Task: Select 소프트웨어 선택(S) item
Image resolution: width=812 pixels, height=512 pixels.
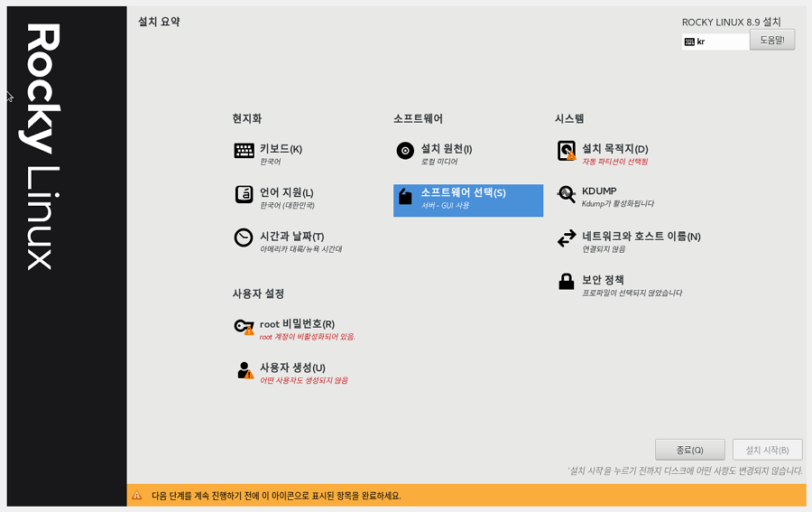Action: (468, 200)
